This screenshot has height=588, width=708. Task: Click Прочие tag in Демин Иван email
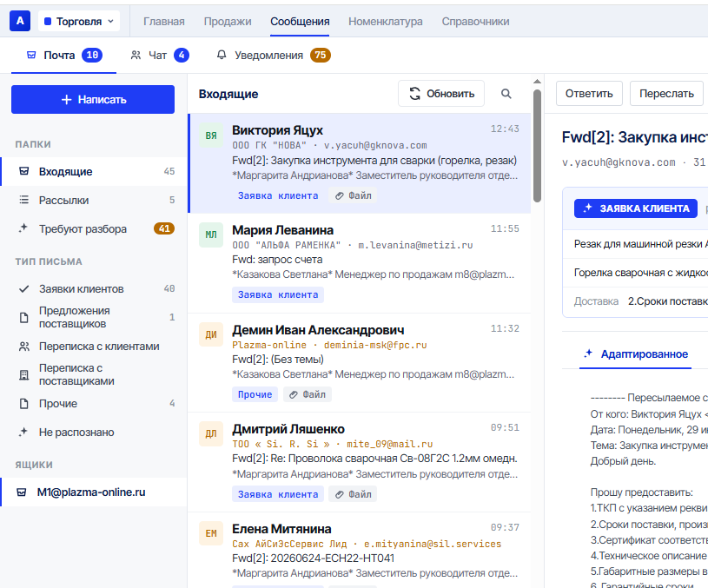click(255, 394)
